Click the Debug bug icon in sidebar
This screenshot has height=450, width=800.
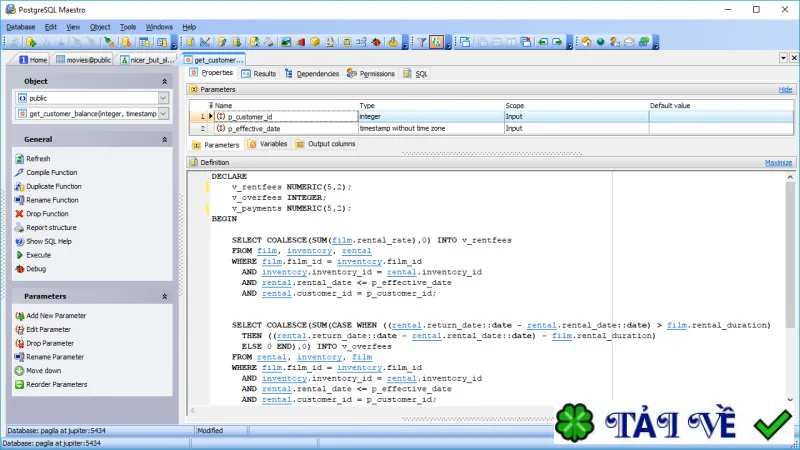(19, 269)
